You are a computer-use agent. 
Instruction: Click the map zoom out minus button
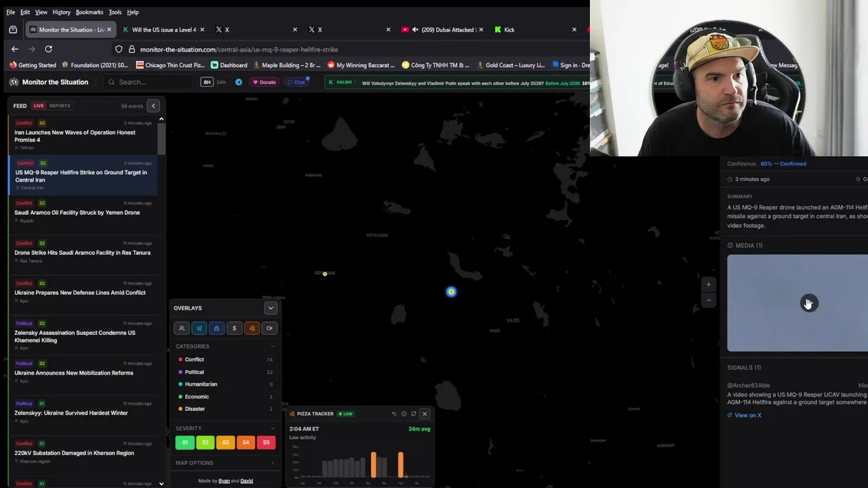click(x=709, y=300)
